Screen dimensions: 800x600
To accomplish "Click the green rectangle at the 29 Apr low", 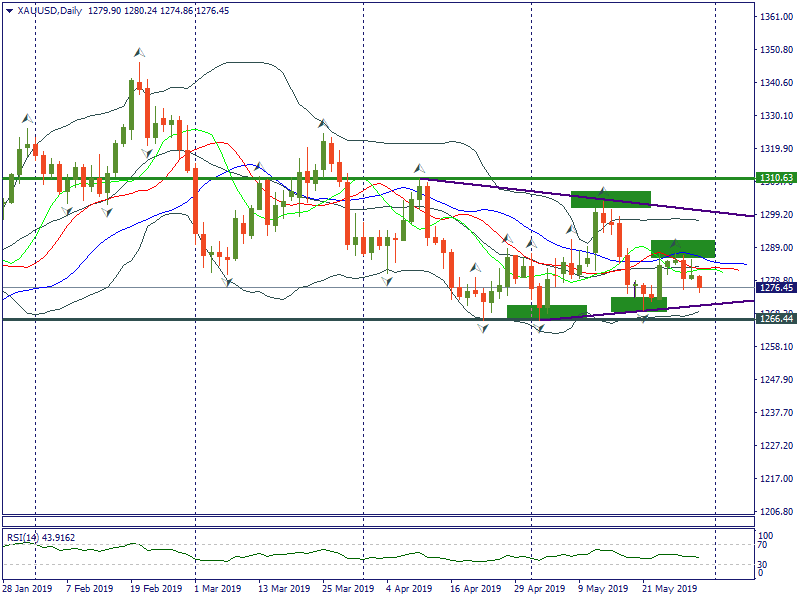I will click(546, 312).
